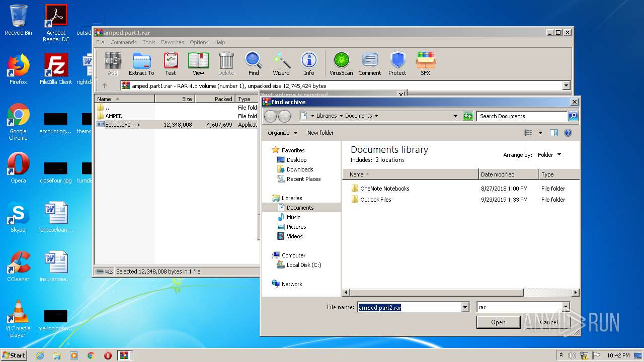Toggle the preview pane icon
Image resolution: width=644 pixels, height=362 pixels.
point(554,133)
